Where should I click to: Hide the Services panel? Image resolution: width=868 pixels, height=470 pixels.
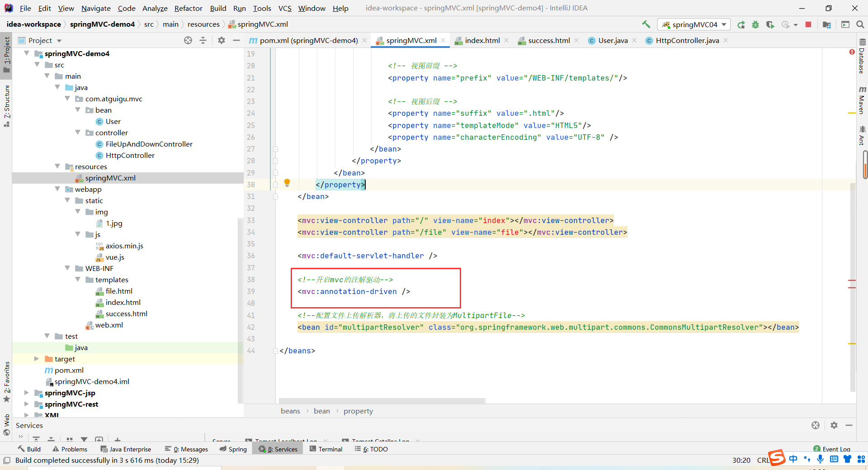849,425
